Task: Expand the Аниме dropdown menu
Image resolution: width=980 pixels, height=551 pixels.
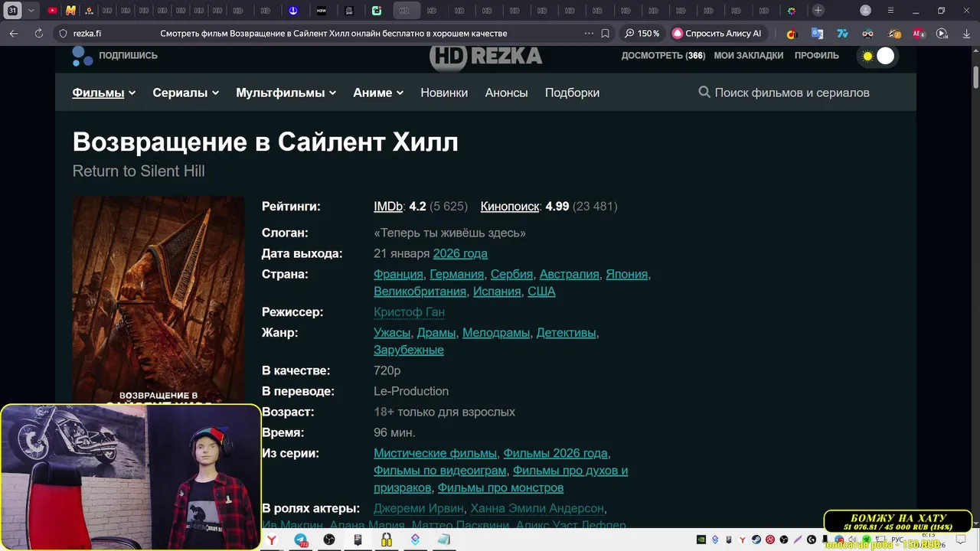Action: 378,93
